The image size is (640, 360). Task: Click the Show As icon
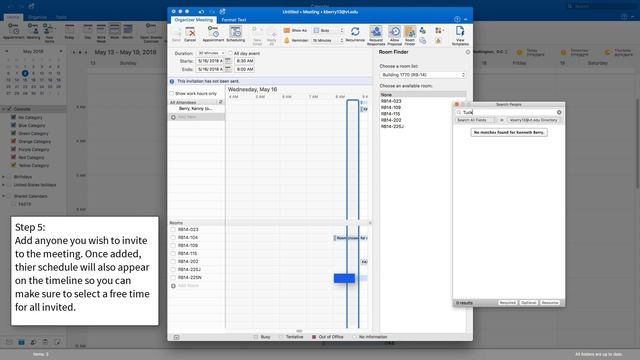pos(287,31)
